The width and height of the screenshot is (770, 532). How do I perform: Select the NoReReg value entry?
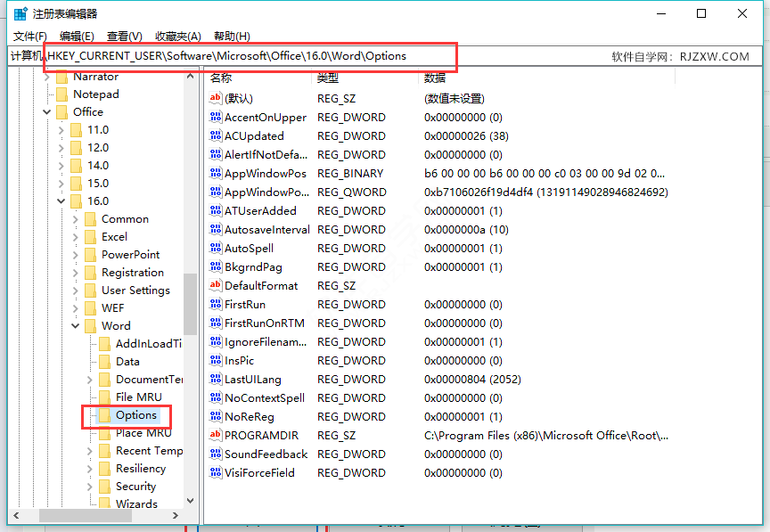coord(250,416)
